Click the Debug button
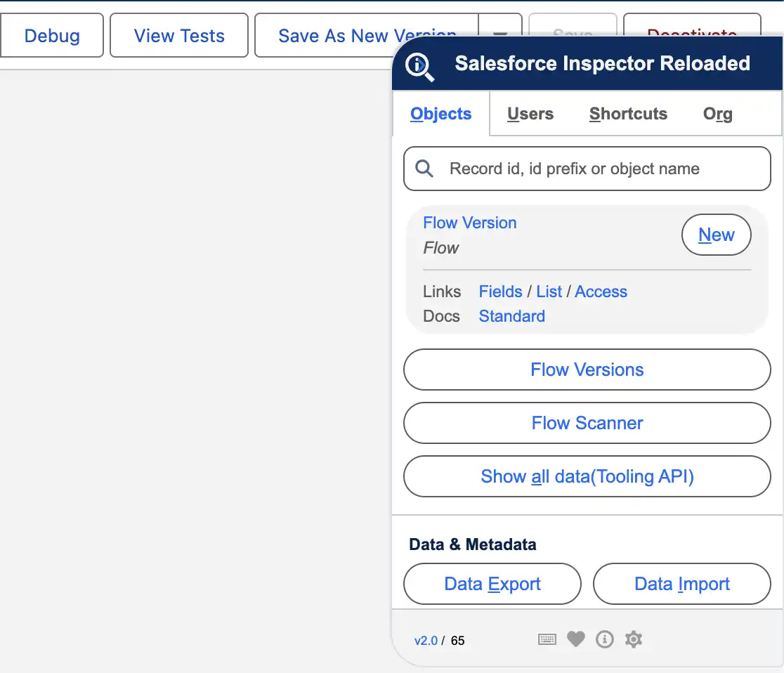This screenshot has height=673, width=784. [x=52, y=36]
